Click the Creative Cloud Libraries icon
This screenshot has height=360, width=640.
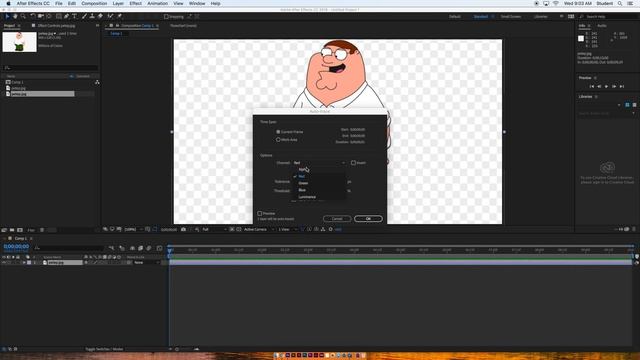[x=607, y=168]
